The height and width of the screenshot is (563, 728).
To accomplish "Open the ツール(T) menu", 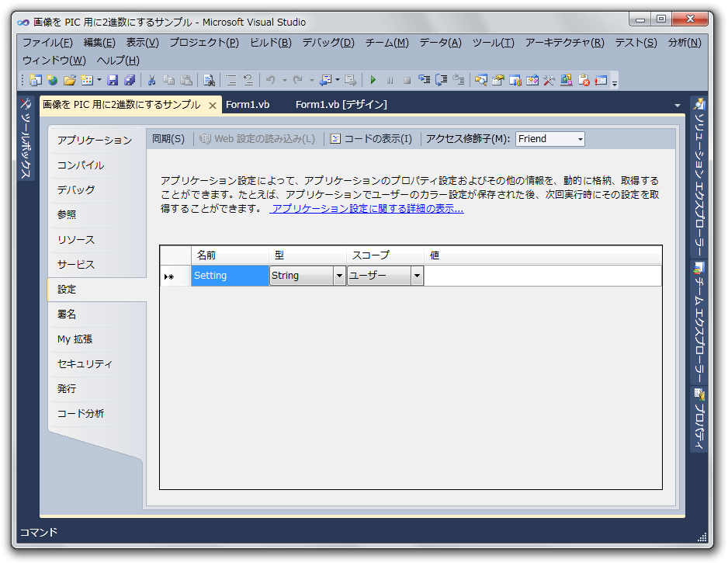I will (x=493, y=43).
